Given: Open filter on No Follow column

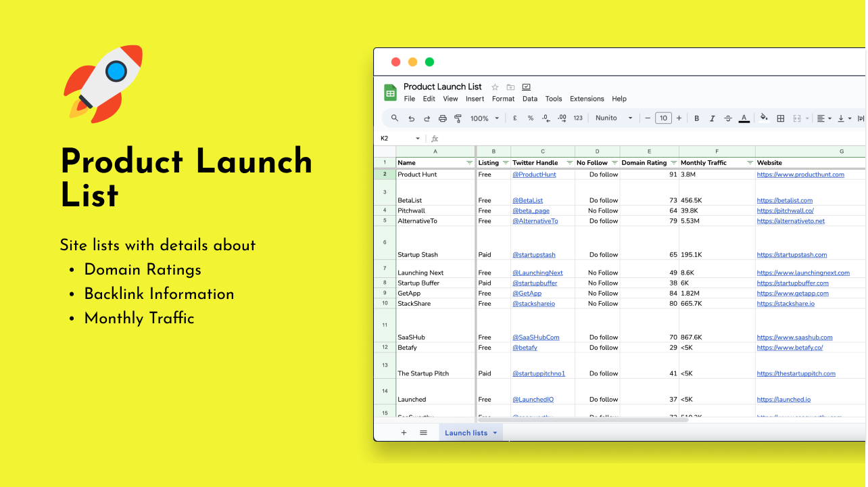Looking at the screenshot, I should (x=614, y=163).
